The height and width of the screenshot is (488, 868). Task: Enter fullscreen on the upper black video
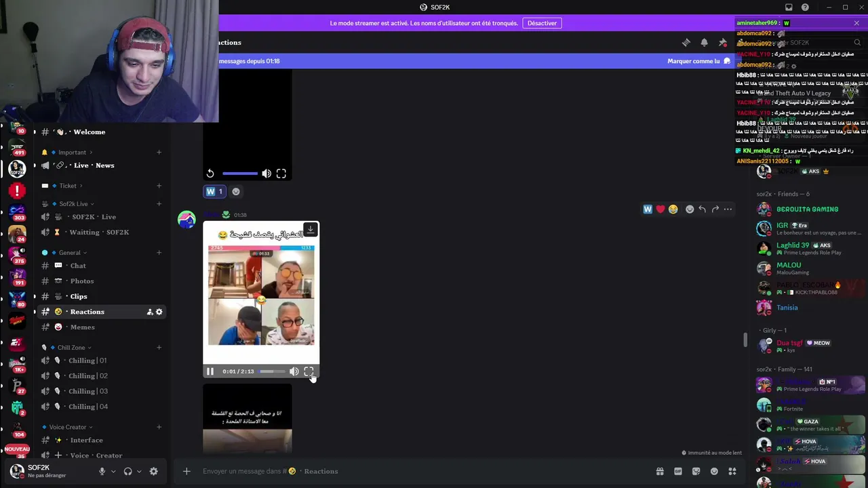click(x=281, y=174)
